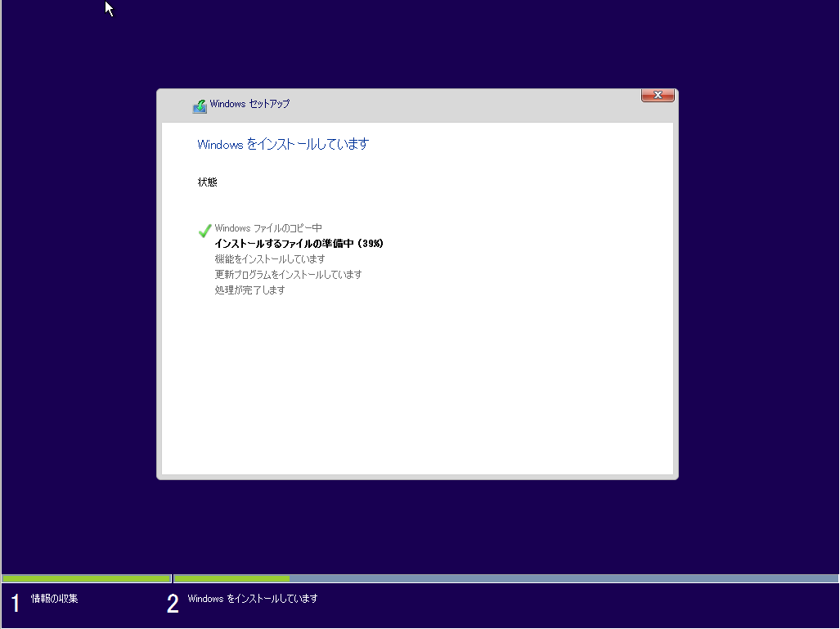Click the phase number 1

(x=16, y=604)
